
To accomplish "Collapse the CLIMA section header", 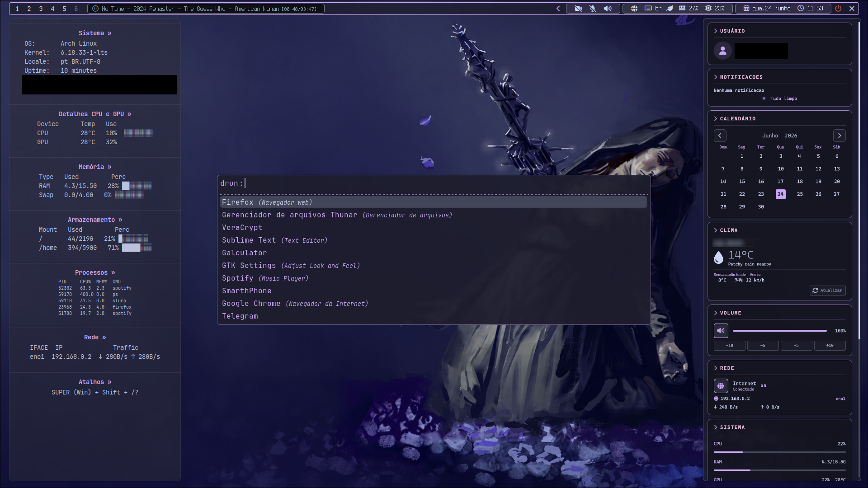I will (726, 230).
